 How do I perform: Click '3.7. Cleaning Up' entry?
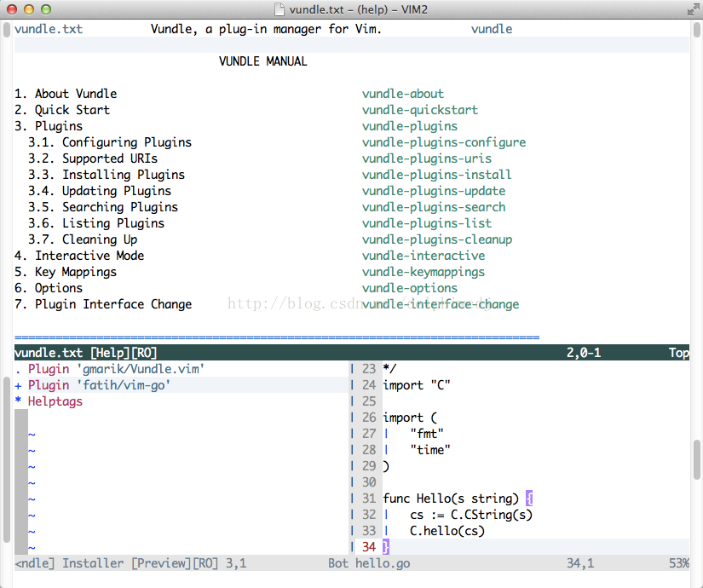[83, 239]
